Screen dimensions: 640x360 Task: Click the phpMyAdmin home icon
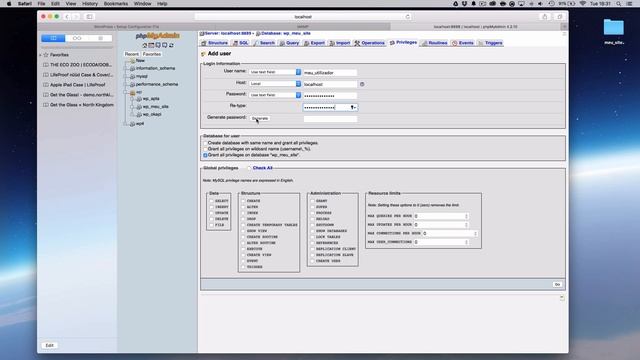click(x=144, y=45)
